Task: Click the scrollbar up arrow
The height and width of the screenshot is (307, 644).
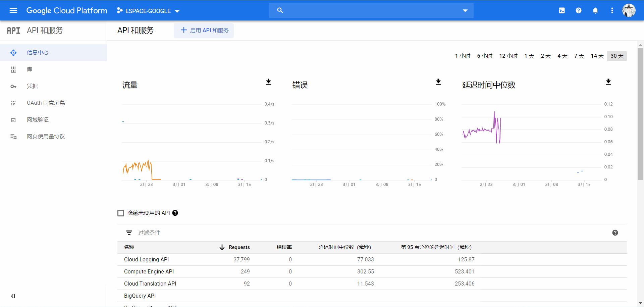Action: tap(640, 45)
